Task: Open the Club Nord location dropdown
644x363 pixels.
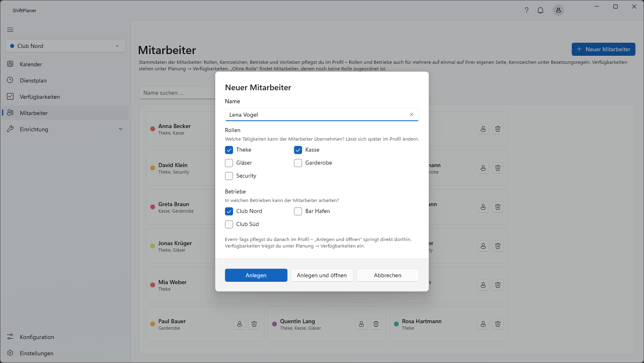Action: coord(65,46)
